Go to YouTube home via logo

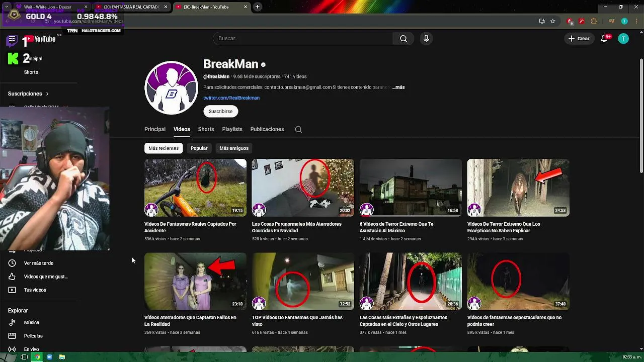(x=39, y=39)
